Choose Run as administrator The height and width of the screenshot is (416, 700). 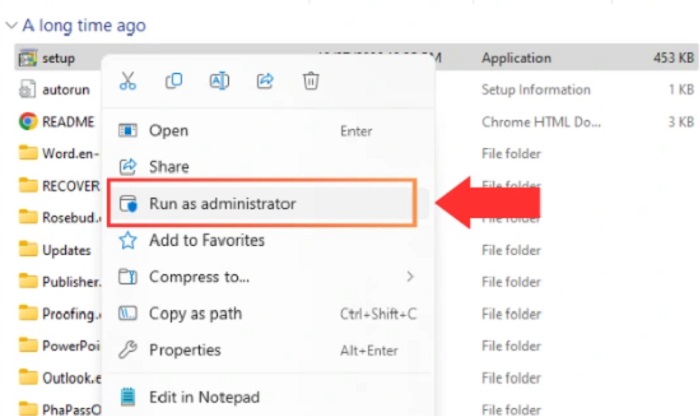pyautogui.click(x=222, y=203)
